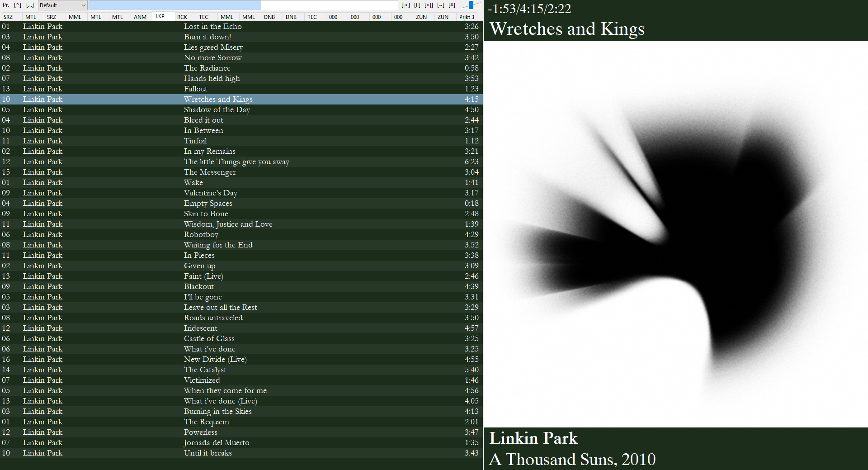Select the track 'Waiting for the End'

tap(241, 245)
